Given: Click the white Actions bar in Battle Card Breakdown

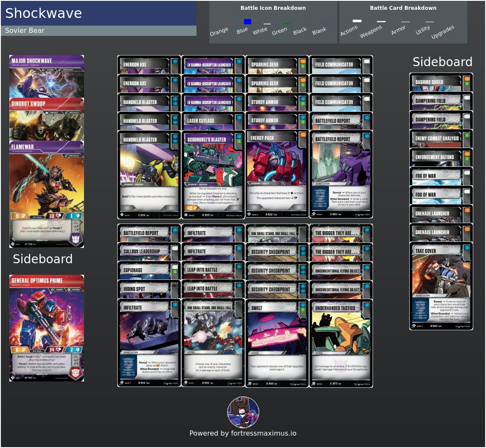Looking at the screenshot, I should [357, 21].
